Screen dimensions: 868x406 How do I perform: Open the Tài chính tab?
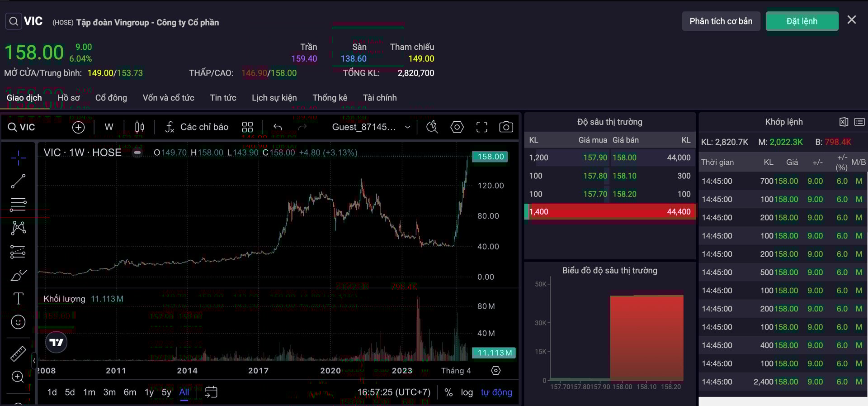tap(380, 98)
